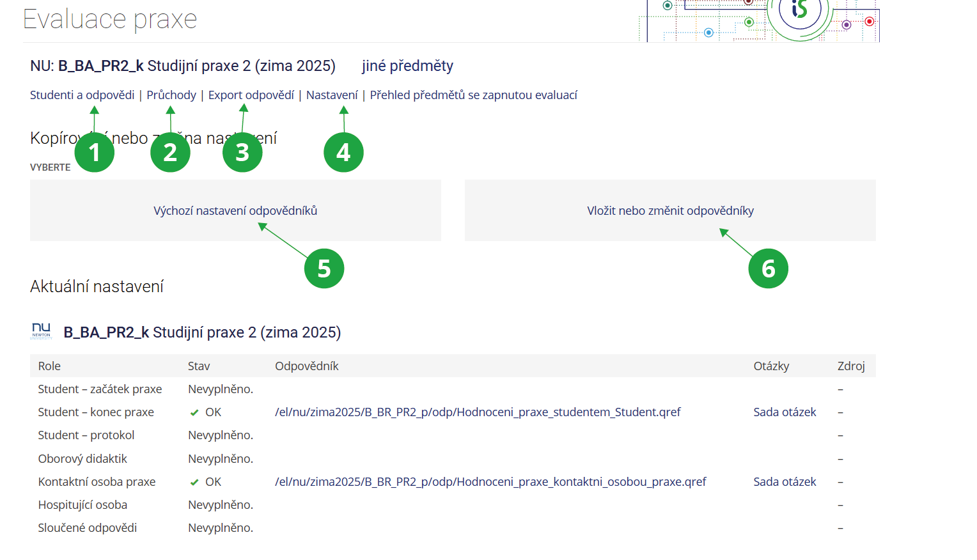The height and width of the screenshot is (560, 977).
Task: Click the green number 4 marker
Action: 343,153
